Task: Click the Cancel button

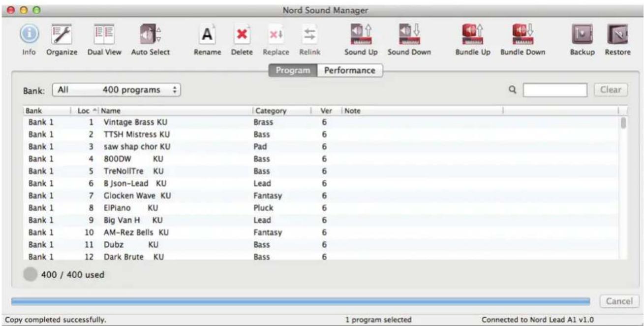Action: tap(619, 301)
